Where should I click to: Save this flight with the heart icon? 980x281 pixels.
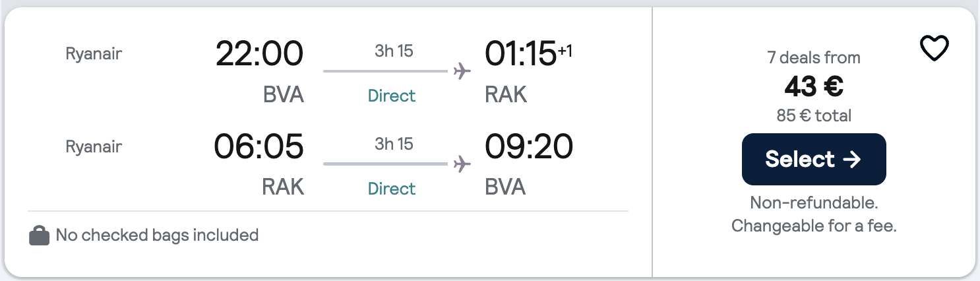(934, 49)
